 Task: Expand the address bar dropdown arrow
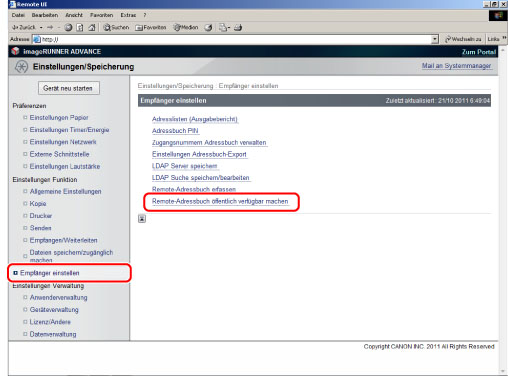(x=435, y=39)
